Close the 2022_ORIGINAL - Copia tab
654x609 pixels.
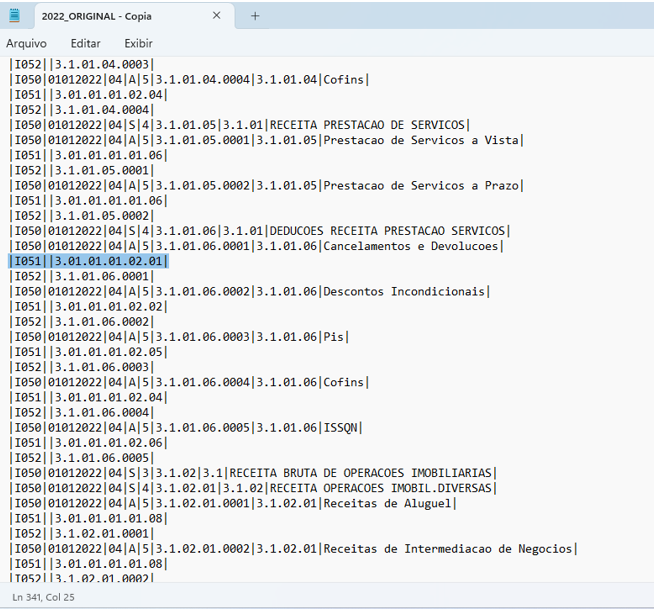coord(216,16)
